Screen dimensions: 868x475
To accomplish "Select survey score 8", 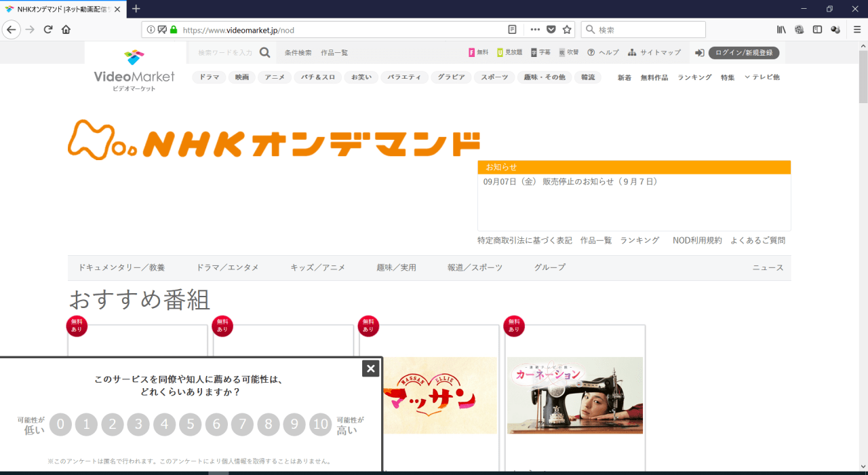I will [269, 425].
